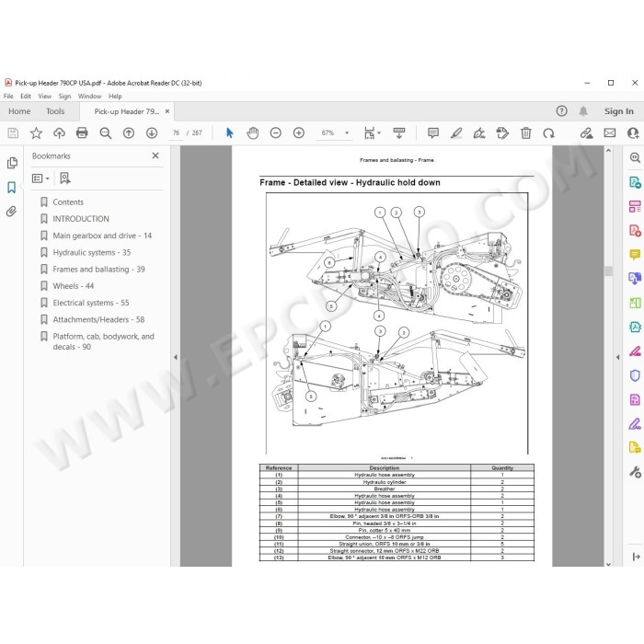Open the Protect shield tool in right pane
This screenshot has width=644, height=644.
635,375
